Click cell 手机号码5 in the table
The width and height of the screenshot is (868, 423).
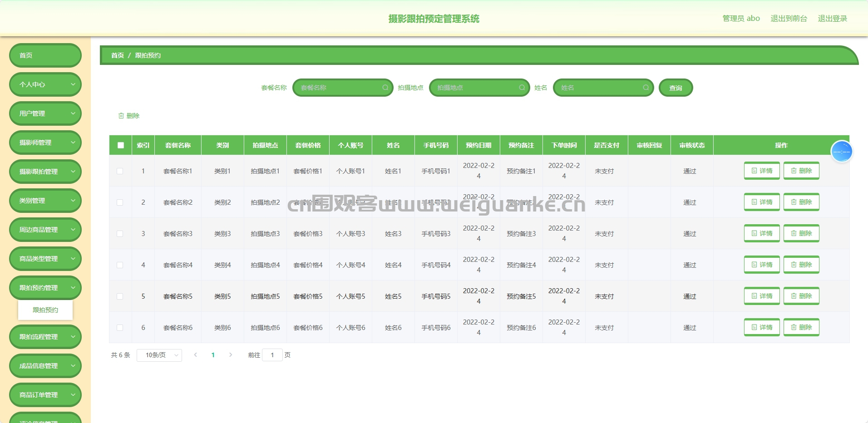(x=436, y=296)
